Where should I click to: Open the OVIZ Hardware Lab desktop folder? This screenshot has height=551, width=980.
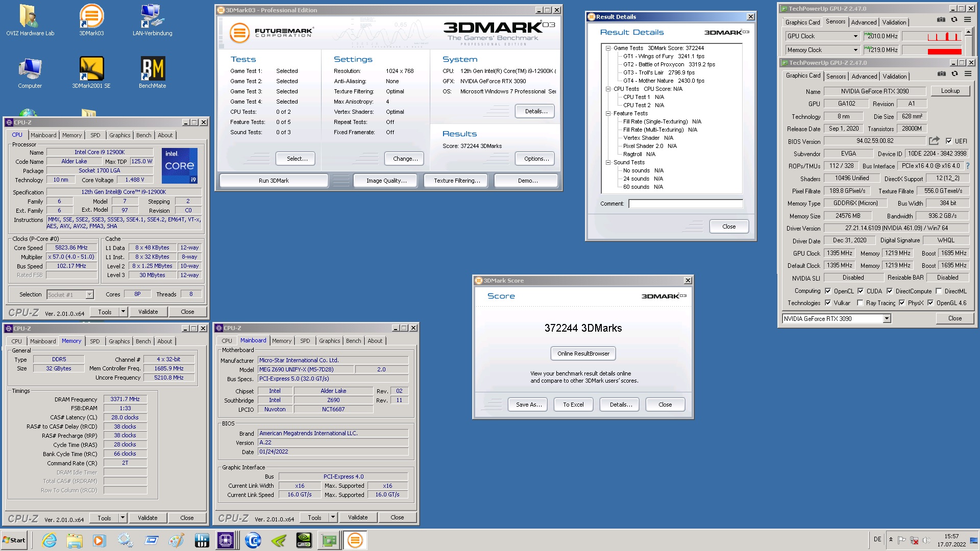tap(30, 20)
